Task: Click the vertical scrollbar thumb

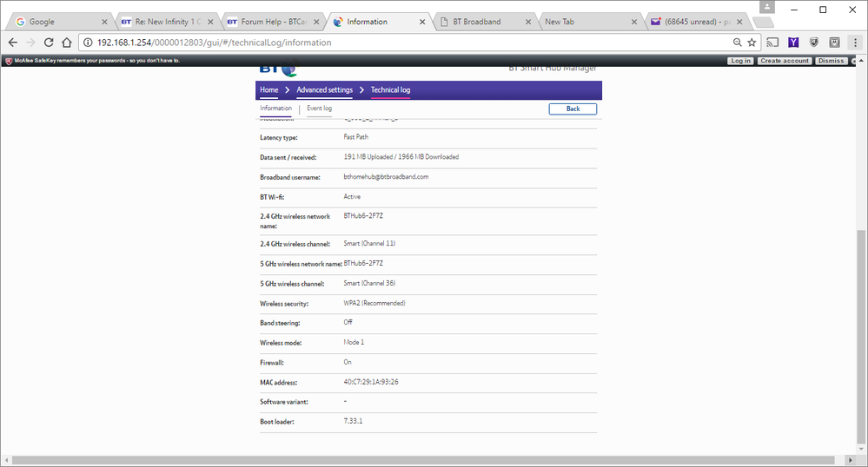Action: [x=860, y=336]
